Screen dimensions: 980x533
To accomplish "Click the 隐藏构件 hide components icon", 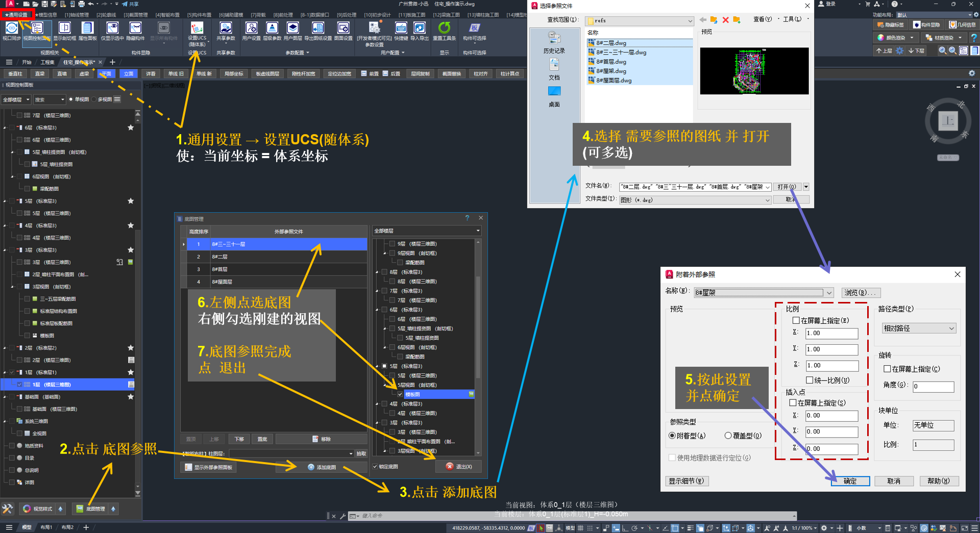I will pos(136,31).
